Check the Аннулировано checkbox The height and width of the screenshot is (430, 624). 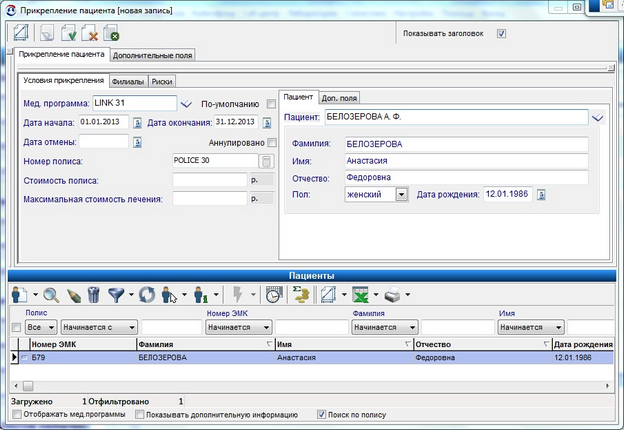tap(272, 142)
